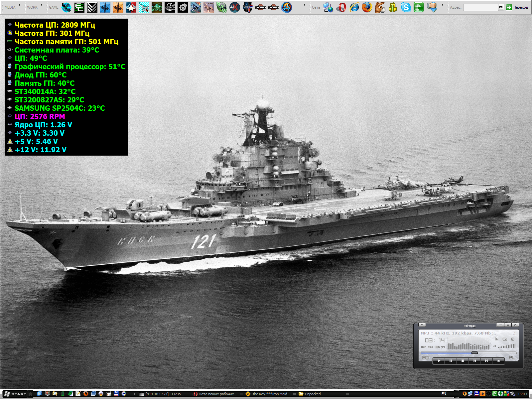The height and width of the screenshot is (399, 532).
Task: Skip to previous track in AIMP
Action: 474,361
